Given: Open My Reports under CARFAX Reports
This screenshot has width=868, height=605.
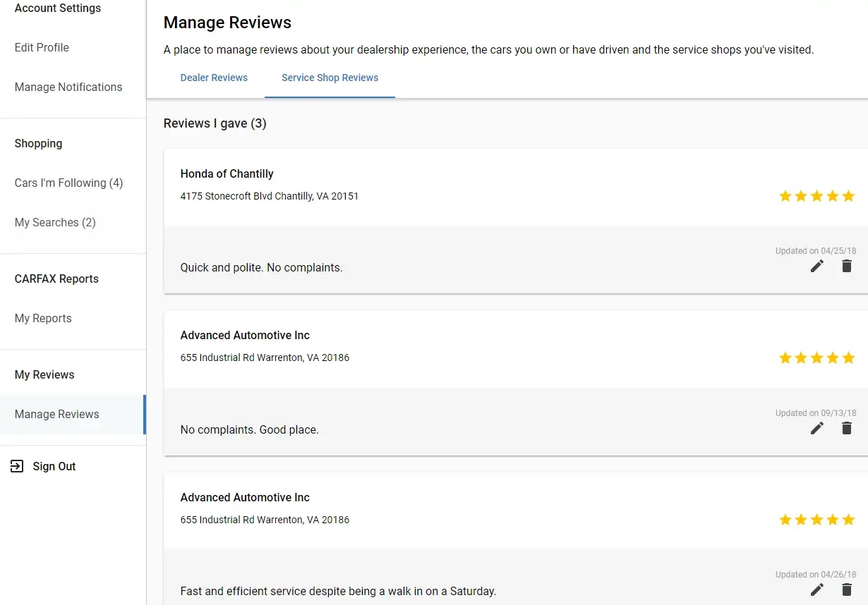Looking at the screenshot, I should pos(43,318).
